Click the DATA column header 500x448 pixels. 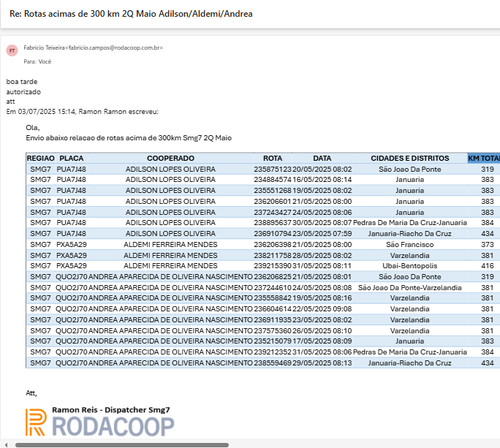(322, 158)
